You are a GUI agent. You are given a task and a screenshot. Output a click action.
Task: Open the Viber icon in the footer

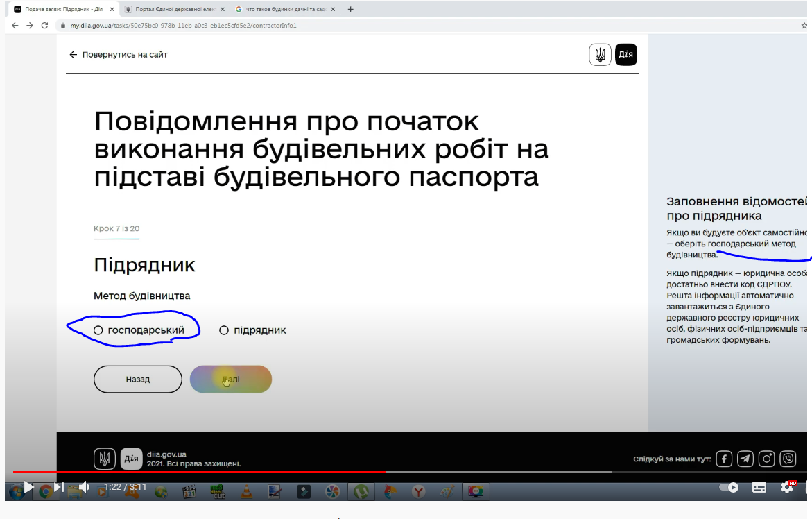click(788, 459)
